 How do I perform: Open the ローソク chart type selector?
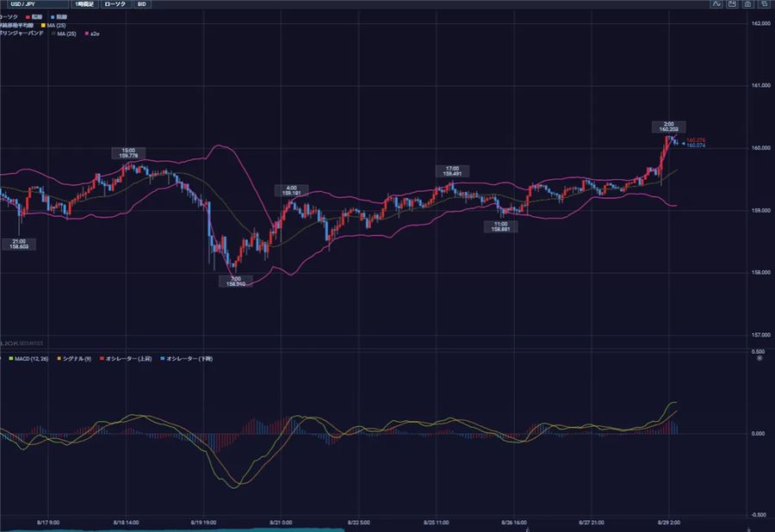(115, 4)
